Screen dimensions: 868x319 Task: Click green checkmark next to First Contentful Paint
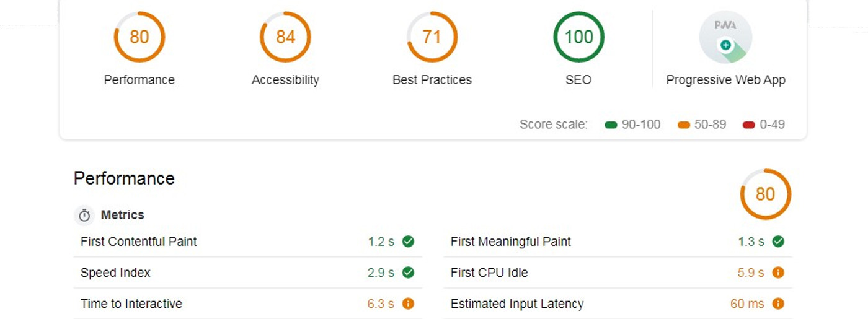point(408,242)
